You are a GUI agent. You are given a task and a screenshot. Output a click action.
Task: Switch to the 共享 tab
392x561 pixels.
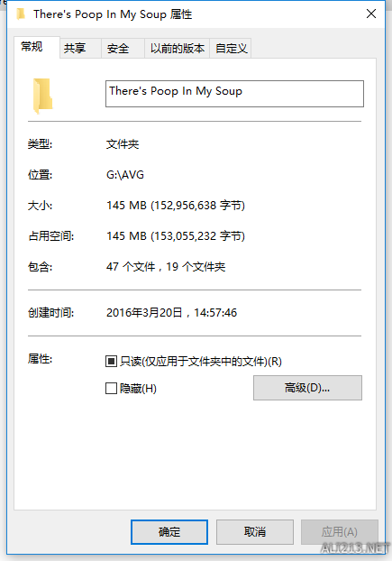click(80, 48)
